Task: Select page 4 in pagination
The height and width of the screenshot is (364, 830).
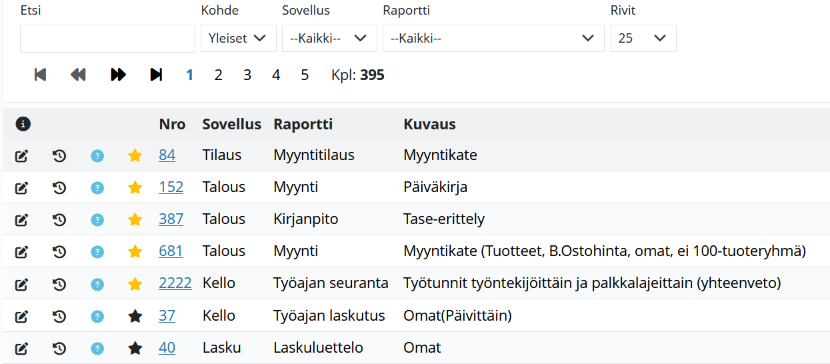Action: point(276,75)
